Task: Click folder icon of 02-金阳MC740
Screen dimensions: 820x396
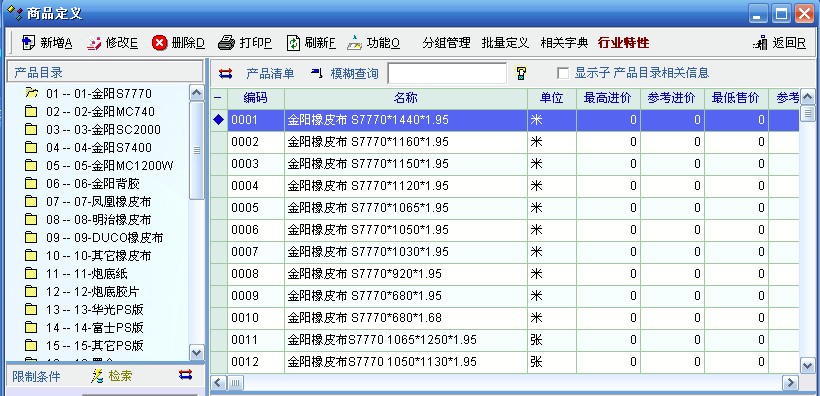Action: (x=31, y=111)
